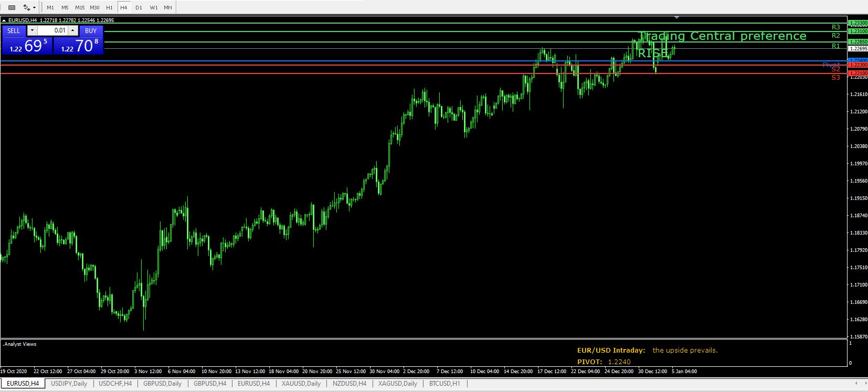
Task: Select the H1 timeframe button
Action: (109, 7)
